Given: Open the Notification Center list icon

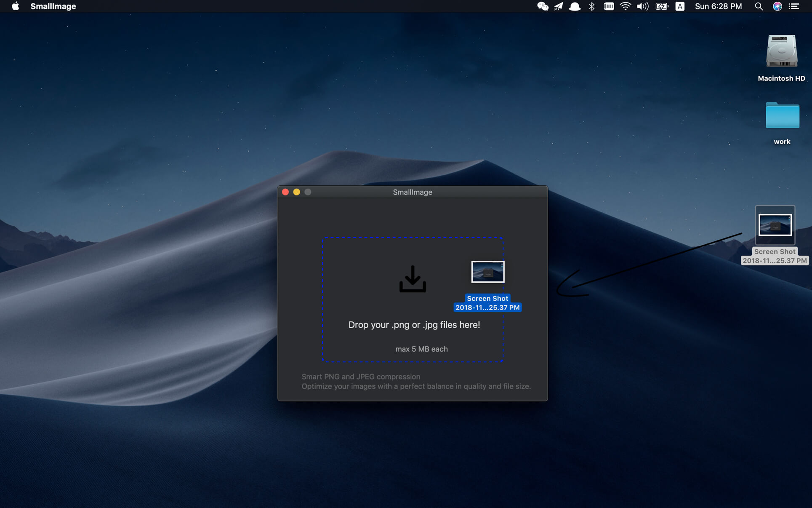Looking at the screenshot, I should (x=794, y=6).
